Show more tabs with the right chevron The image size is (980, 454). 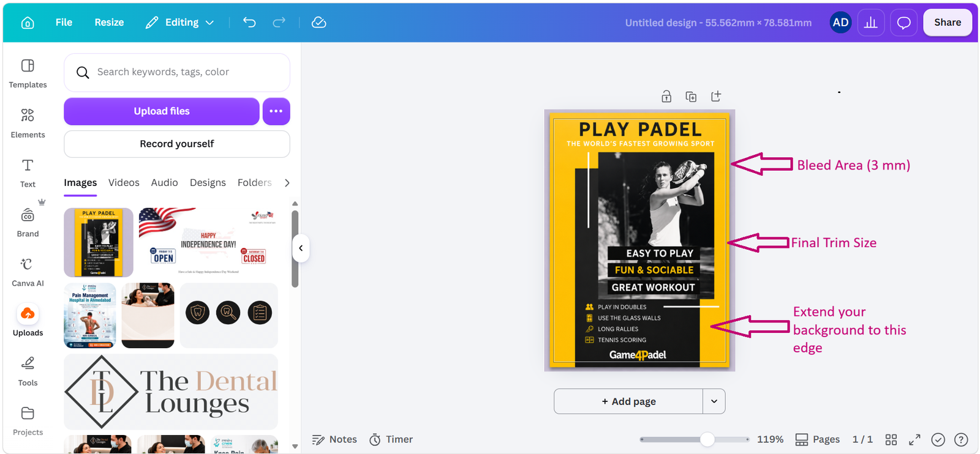pos(287,182)
